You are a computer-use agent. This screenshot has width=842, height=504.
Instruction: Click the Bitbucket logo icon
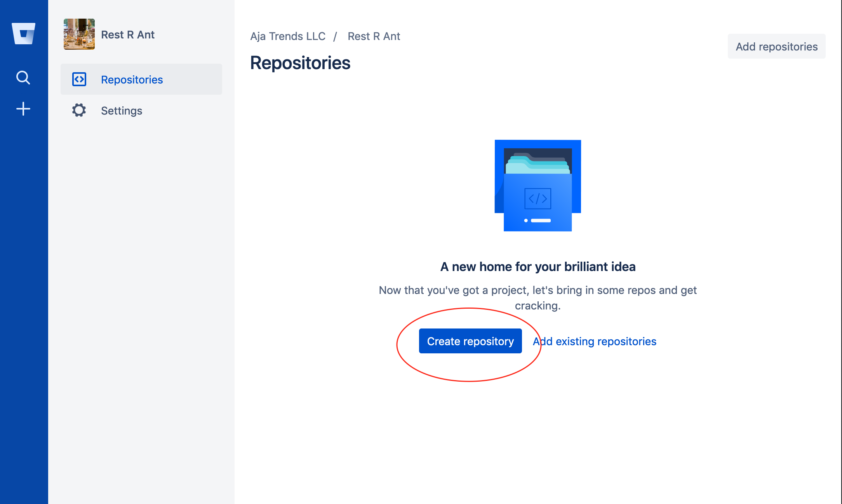click(23, 33)
